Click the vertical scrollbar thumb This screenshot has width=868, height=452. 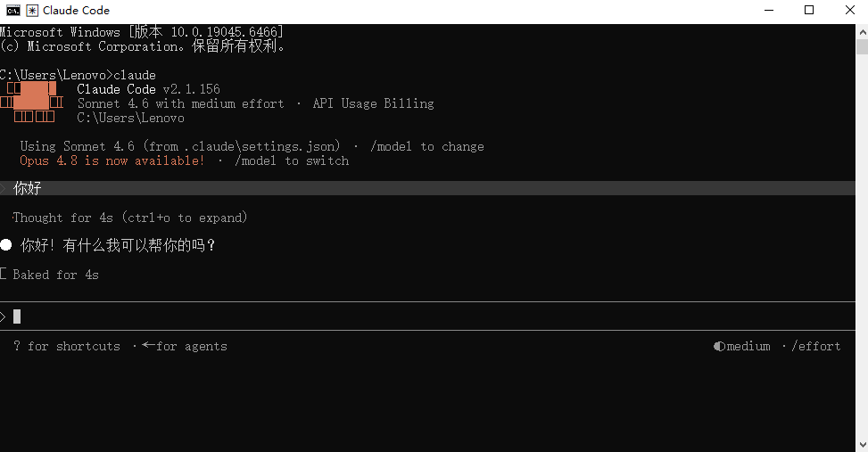tap(862, 46)
